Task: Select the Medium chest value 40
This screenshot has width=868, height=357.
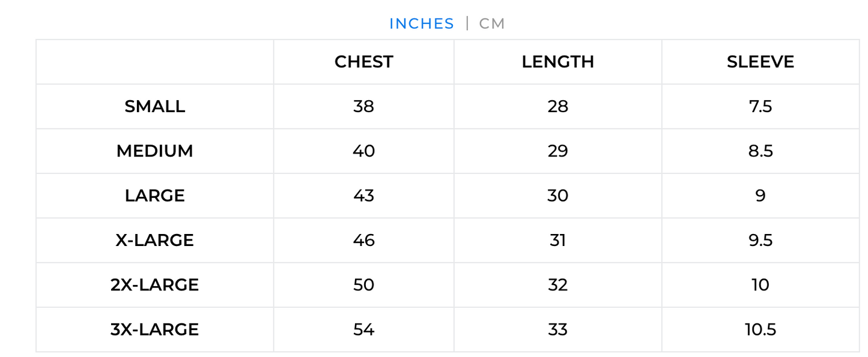Action: 363,151
